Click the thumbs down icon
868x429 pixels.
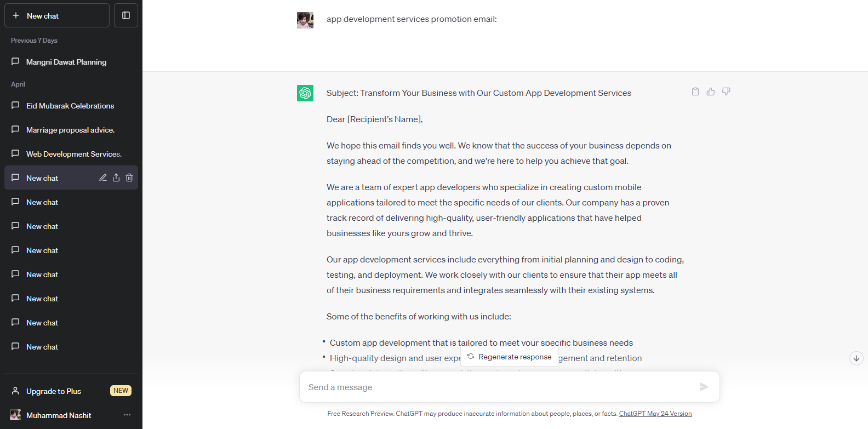click(x=726, y=91)
